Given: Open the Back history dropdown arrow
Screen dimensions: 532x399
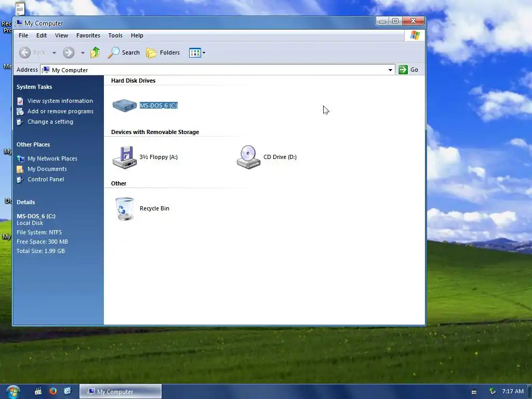Looking at the screenshot, I should (x=54, y=53).
